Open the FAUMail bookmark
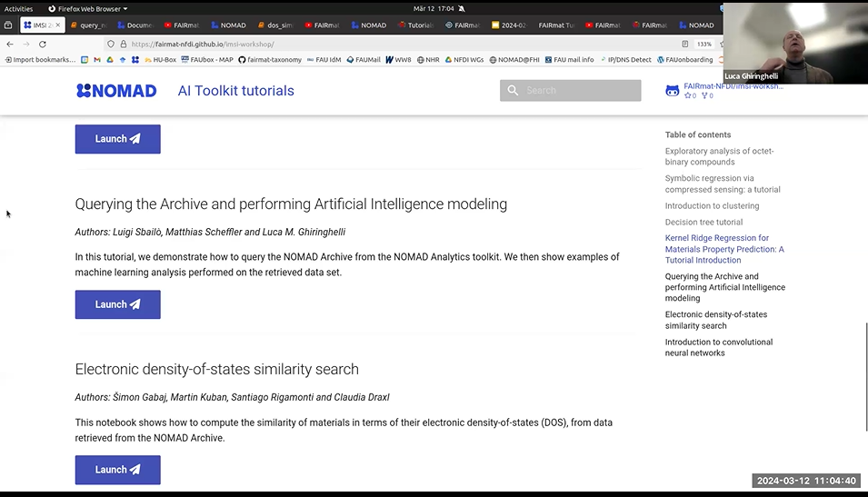This screenshot has height=497, width=868. coord(364,60)
